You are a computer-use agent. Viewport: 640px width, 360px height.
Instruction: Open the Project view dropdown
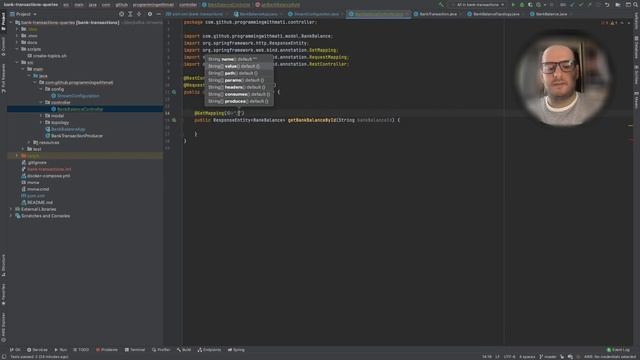(x=23, y=14)
